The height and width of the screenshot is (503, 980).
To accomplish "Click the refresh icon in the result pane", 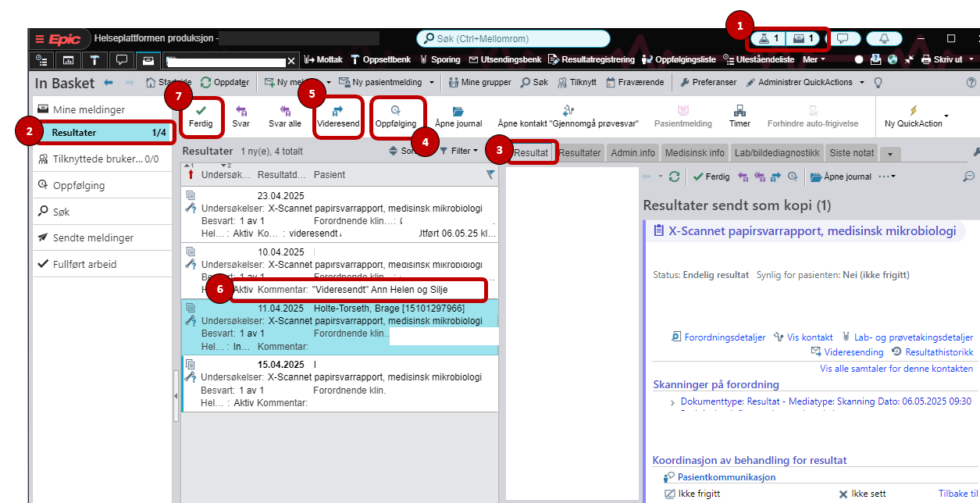I will [674, 177].
